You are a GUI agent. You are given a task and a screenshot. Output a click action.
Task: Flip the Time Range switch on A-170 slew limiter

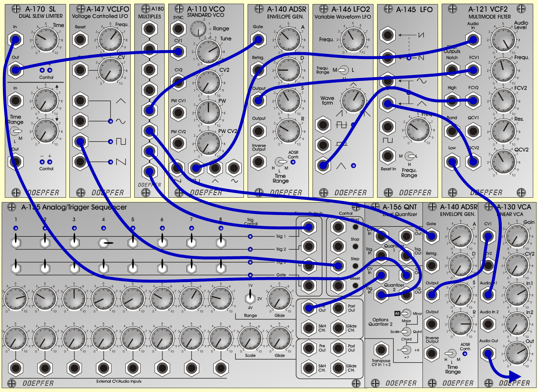click(x=16, y=131)
